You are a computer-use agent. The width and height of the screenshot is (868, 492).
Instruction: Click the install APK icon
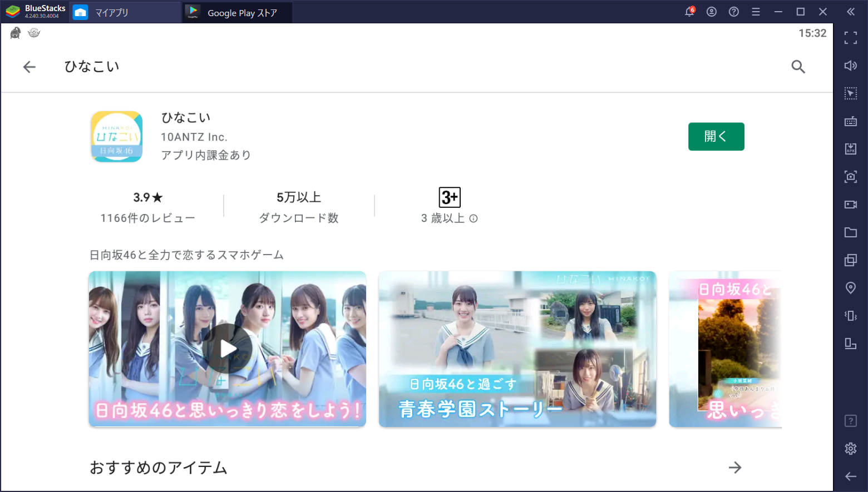[x=851, y=149]
